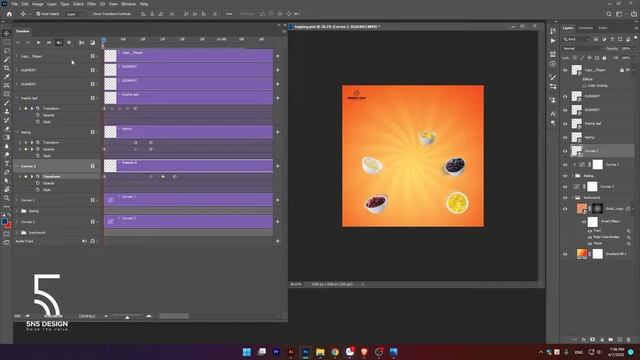
Task: Click the red background color swatch
Action: 9,225
